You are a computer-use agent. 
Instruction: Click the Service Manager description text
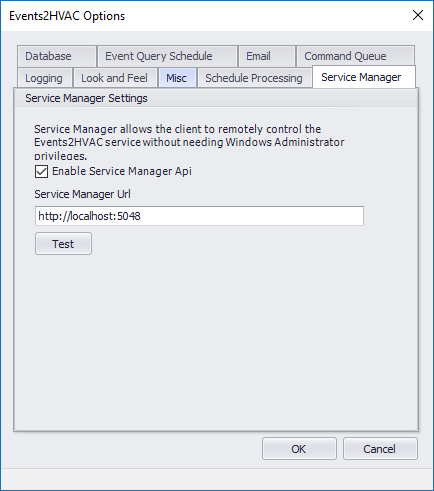(x=189, y=142)
